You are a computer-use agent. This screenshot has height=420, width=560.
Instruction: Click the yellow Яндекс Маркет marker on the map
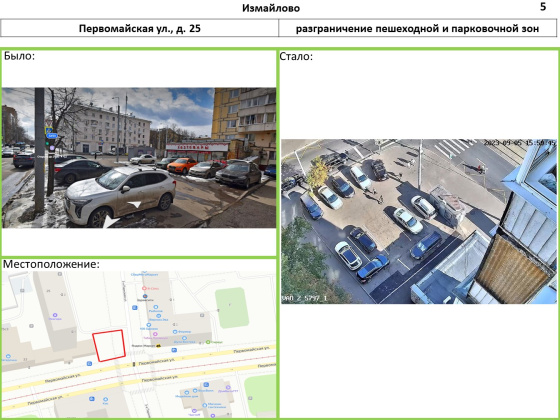click(x=158, y=346)
